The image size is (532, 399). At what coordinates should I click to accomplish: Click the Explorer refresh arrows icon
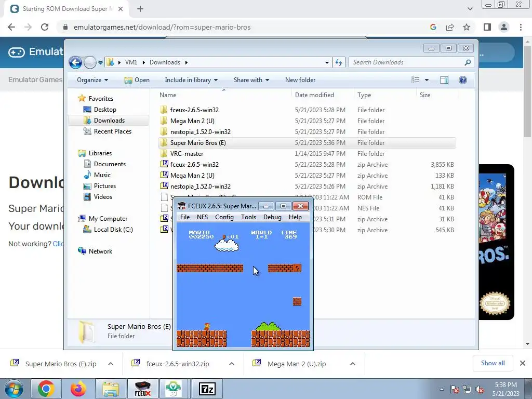339,62
